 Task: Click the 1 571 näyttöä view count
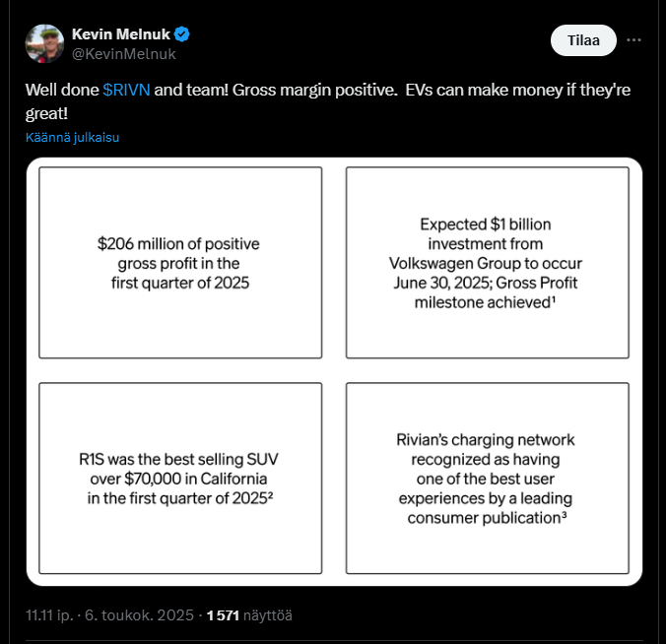point(249,615)
